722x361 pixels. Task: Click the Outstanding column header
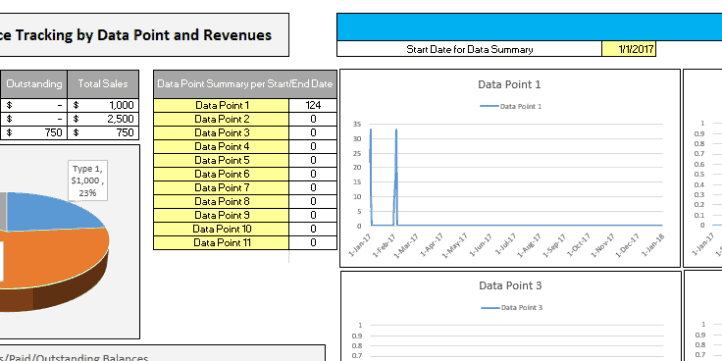coord(34,84)
